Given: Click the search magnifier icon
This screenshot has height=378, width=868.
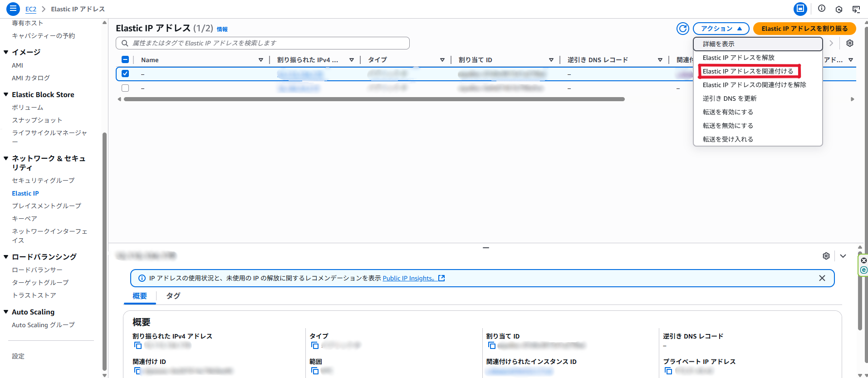Looking at the screenshot, I should coord(125,43).
